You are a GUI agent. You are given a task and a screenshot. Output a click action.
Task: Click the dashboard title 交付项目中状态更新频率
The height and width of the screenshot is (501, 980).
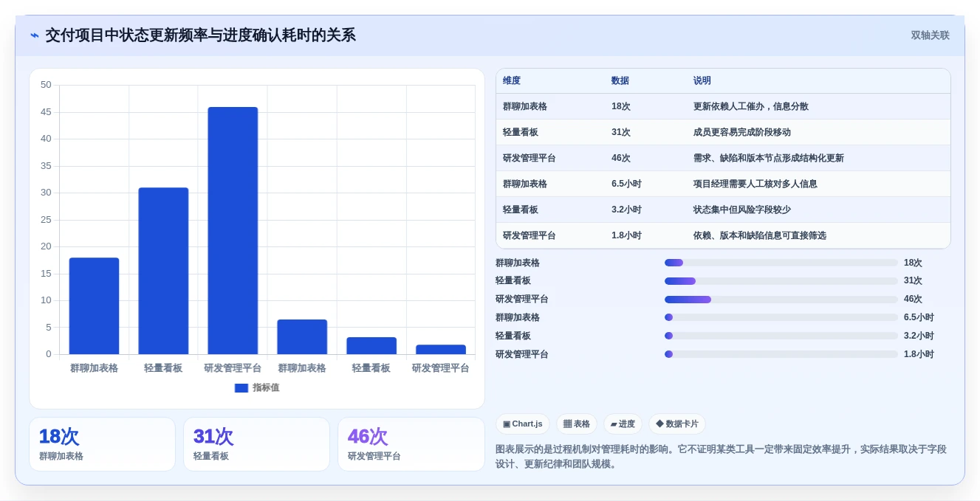coord(201,35)
